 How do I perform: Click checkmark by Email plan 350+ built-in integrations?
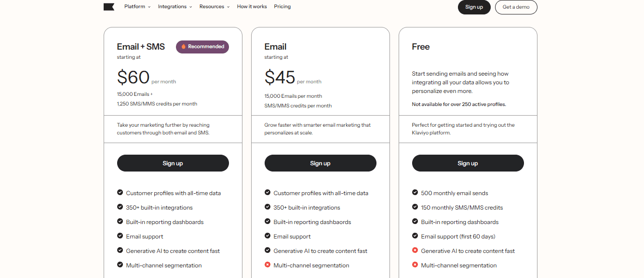(268, 207)
